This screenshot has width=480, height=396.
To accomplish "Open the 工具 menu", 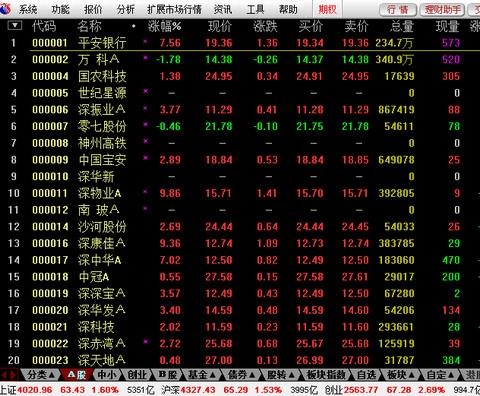I will [x=255, y=9].
